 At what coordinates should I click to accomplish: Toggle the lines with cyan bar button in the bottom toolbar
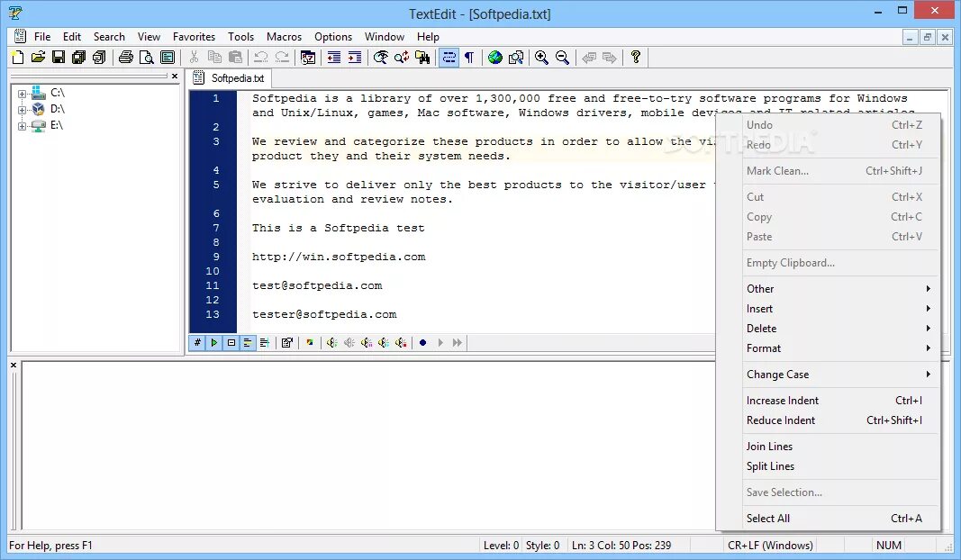[265, 342]
